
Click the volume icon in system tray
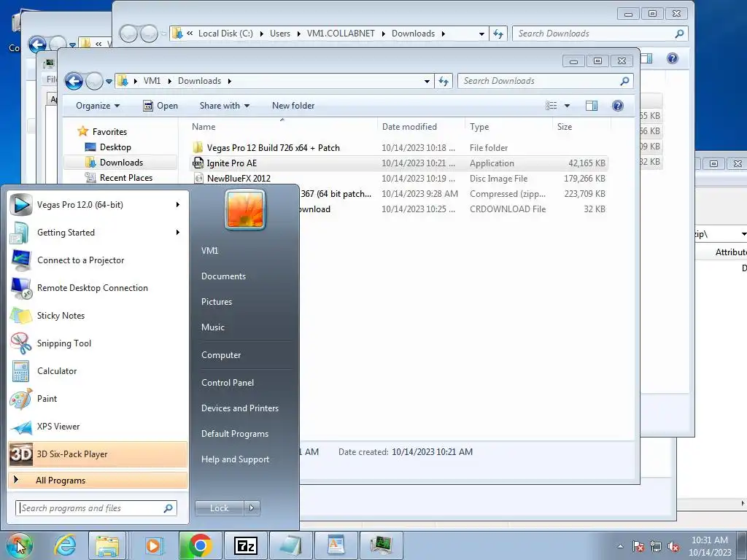673,547
